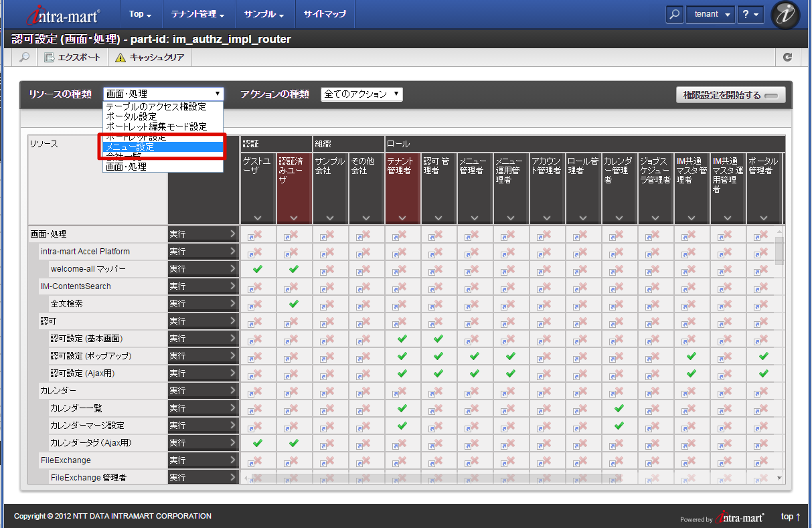Click the 権限設定を開始する button
Viewport: 812px width, 528px height.
click(x=730, y=95)
